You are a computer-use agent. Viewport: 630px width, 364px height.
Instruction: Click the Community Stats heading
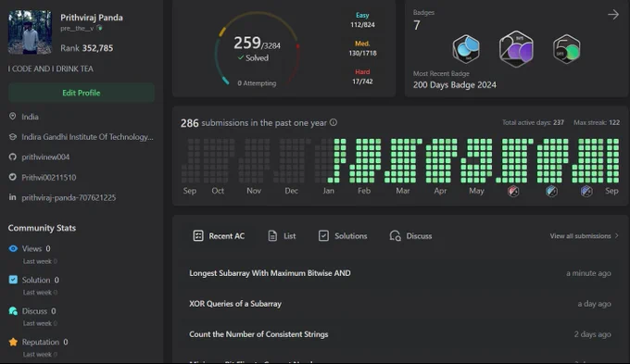(42, 228)
